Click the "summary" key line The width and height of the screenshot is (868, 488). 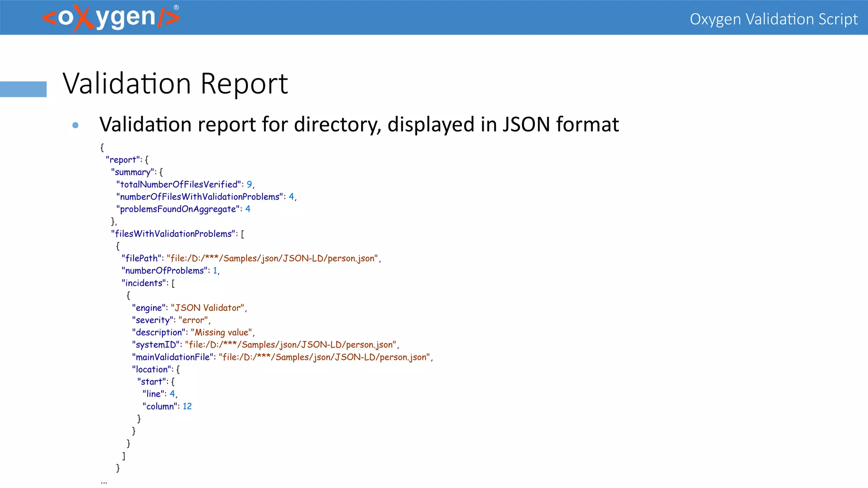tap(137, 172)
